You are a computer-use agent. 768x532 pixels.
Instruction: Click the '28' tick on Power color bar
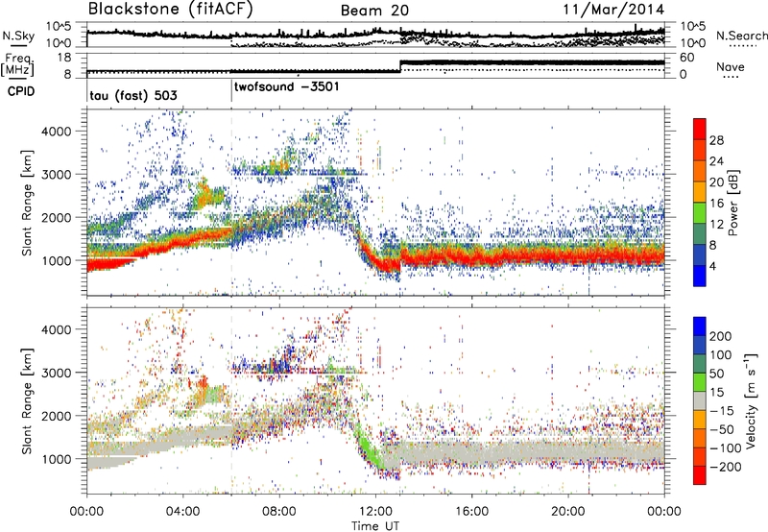point(716,140)
